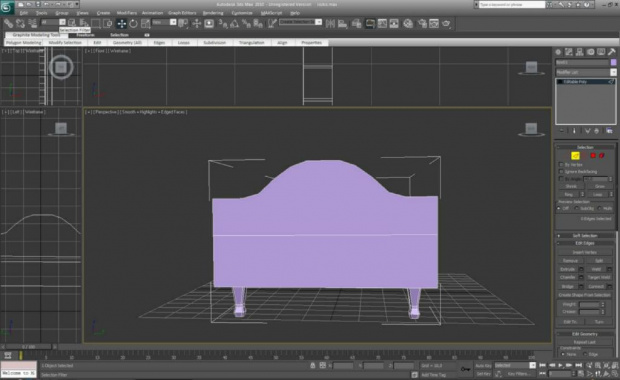The width and height of the screenshot is (620, 380).
Task: Click the Bind to Space Warp icon
Action: point(33,23)
